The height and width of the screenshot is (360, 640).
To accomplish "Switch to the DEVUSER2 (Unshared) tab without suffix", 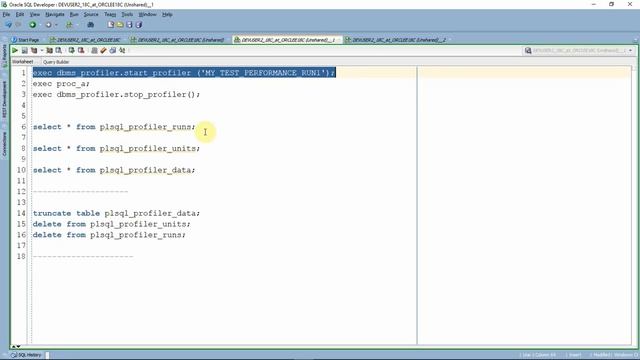I will click(177, 40).
